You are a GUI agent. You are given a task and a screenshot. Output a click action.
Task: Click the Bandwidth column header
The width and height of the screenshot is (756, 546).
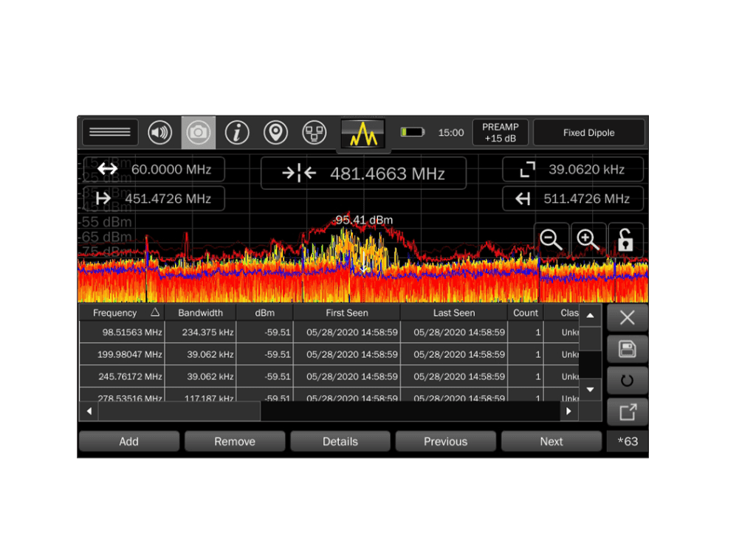(201, 313)
